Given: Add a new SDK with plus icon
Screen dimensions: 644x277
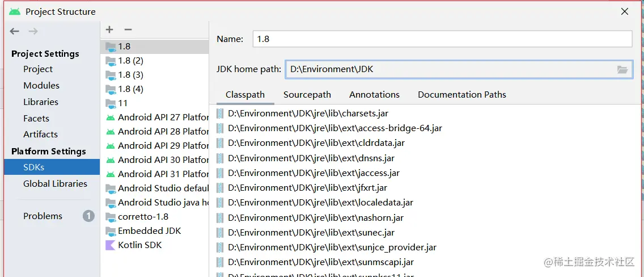Looking at the screenshot, I should [109, 30].
